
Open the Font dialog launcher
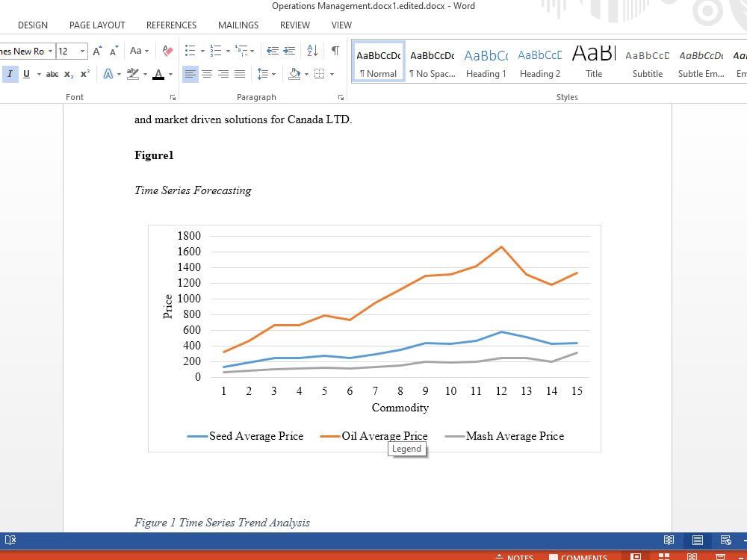[173, 97]
